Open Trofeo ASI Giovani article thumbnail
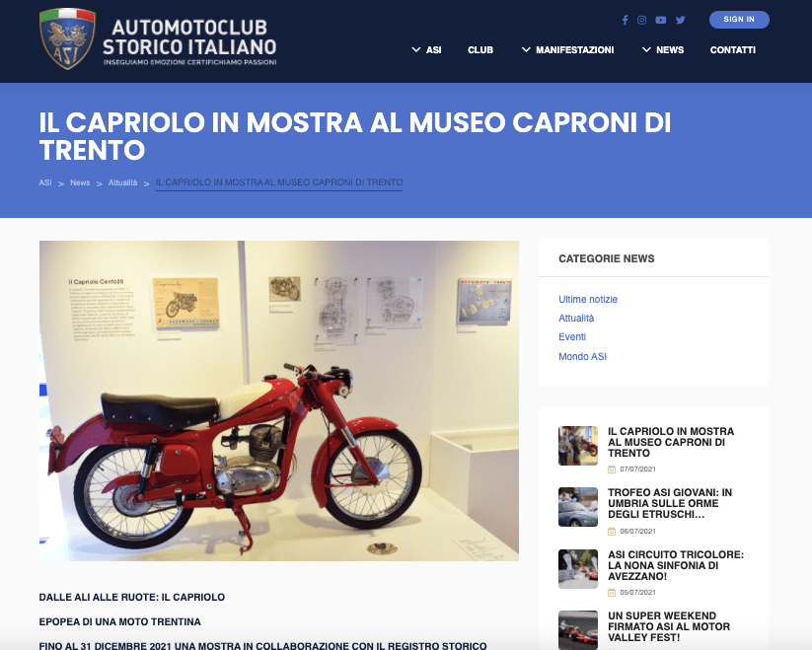 [578, 507]
